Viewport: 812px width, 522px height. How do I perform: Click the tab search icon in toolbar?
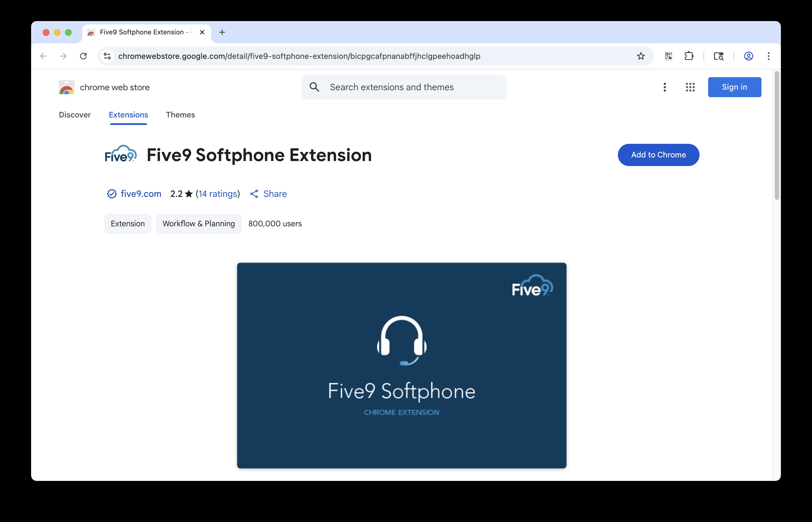718,56
